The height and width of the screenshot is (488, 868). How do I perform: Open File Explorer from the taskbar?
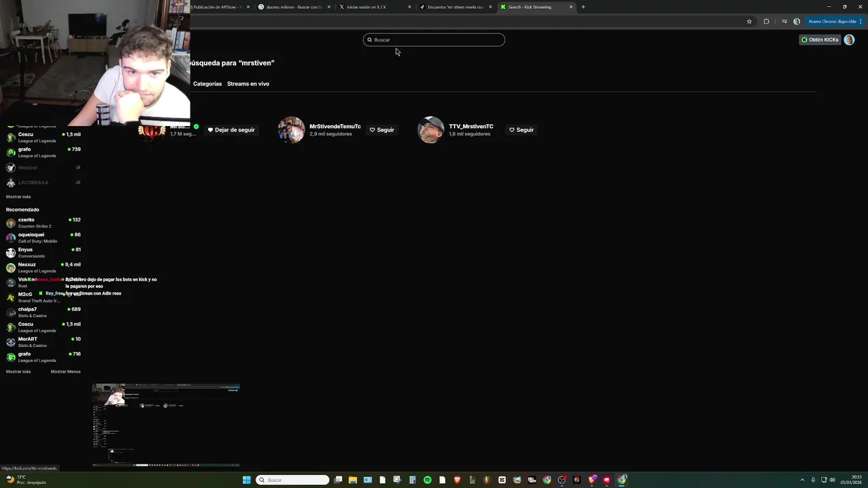353,480
